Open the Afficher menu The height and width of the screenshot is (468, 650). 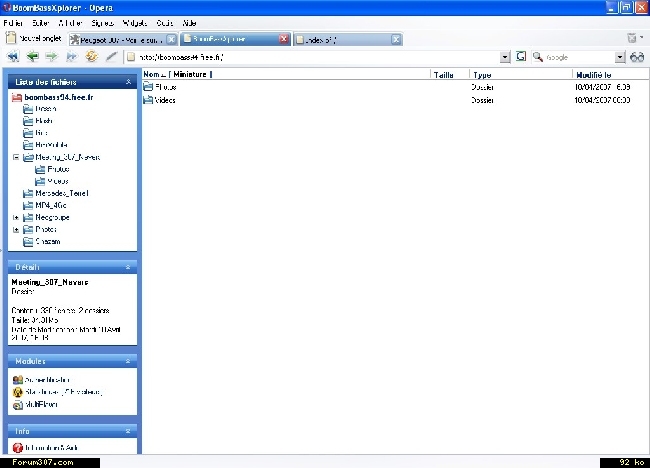70,23
